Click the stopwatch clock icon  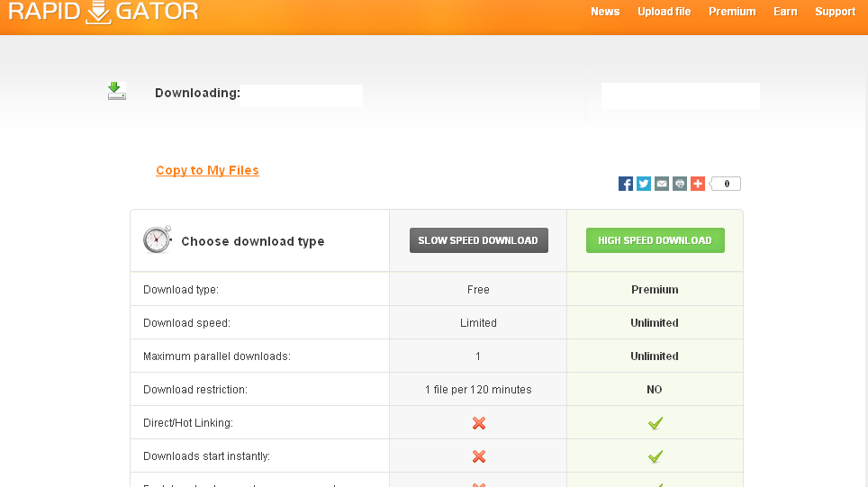158,239
